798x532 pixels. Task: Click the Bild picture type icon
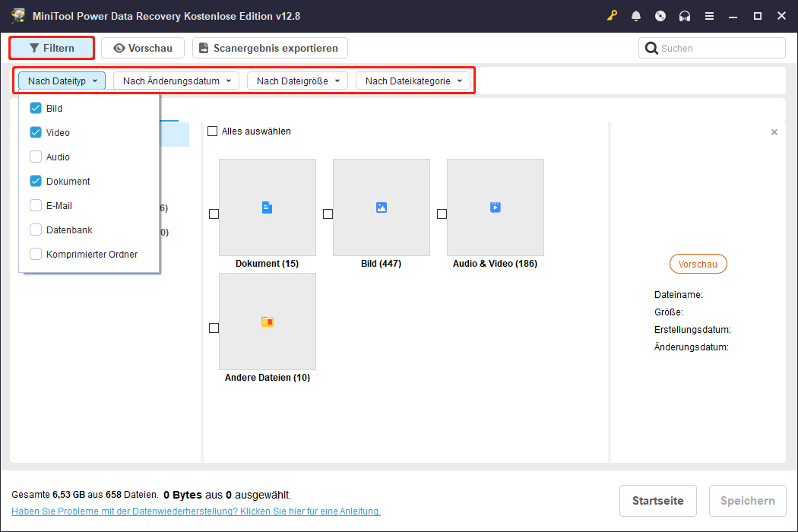(382, 207)
